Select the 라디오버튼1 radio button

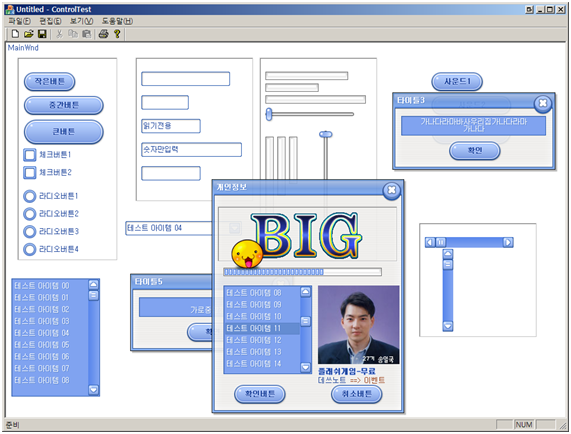point(29,196)
